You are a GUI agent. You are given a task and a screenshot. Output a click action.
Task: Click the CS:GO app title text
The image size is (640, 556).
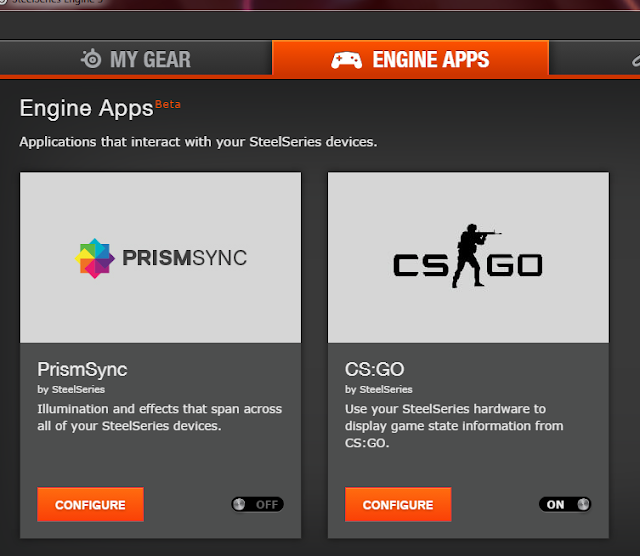tap(374, 369)
